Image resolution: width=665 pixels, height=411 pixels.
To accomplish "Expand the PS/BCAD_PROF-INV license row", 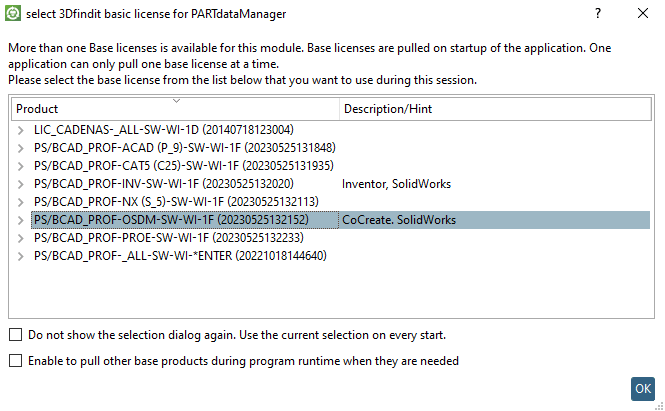I will pyautogui.click(x=20, y=184).
